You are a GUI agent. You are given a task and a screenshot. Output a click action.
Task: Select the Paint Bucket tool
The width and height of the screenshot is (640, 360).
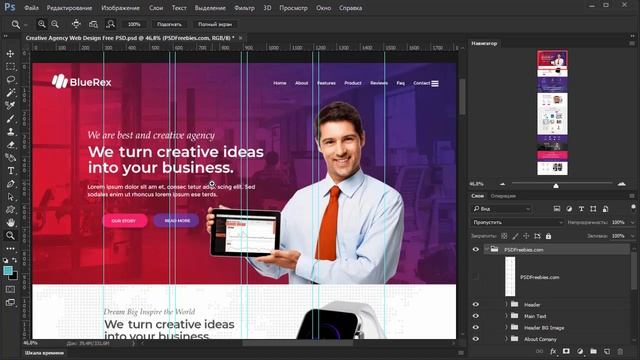11,158
